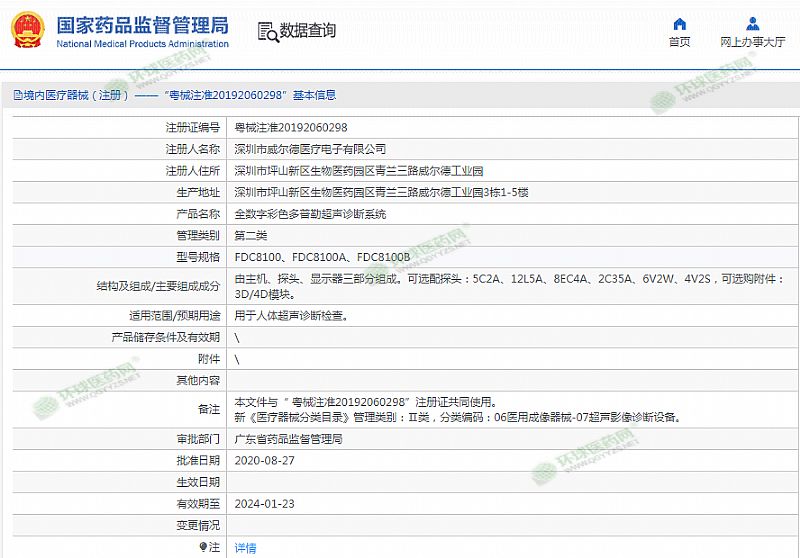Click the 首页 house icon
800x558 pixels.
679,24
